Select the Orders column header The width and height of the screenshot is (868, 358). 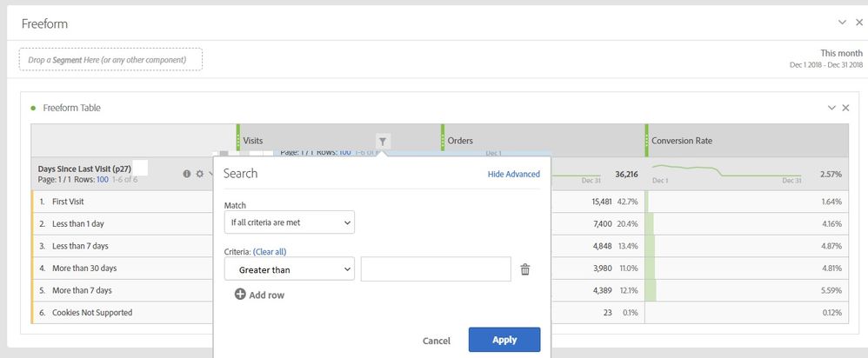click(x=459, y=140)
